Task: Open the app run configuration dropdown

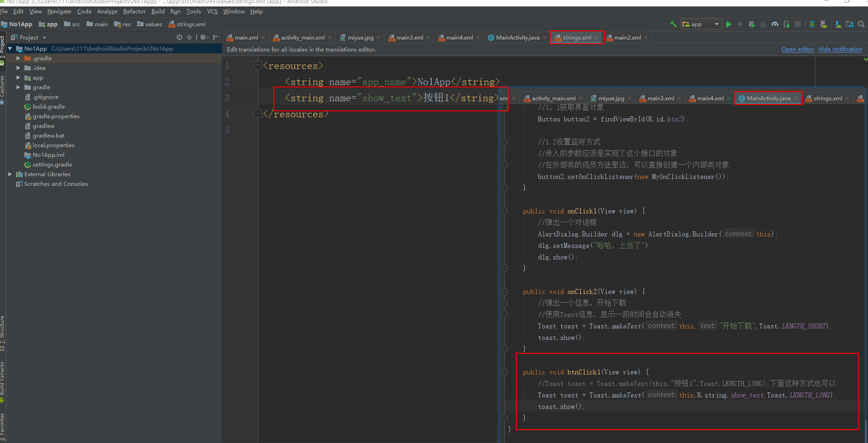Action: pos(701,24)
